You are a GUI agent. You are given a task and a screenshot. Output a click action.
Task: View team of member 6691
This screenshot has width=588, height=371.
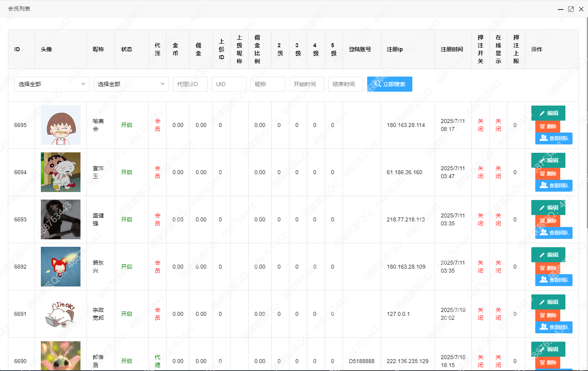pos(554,327)
